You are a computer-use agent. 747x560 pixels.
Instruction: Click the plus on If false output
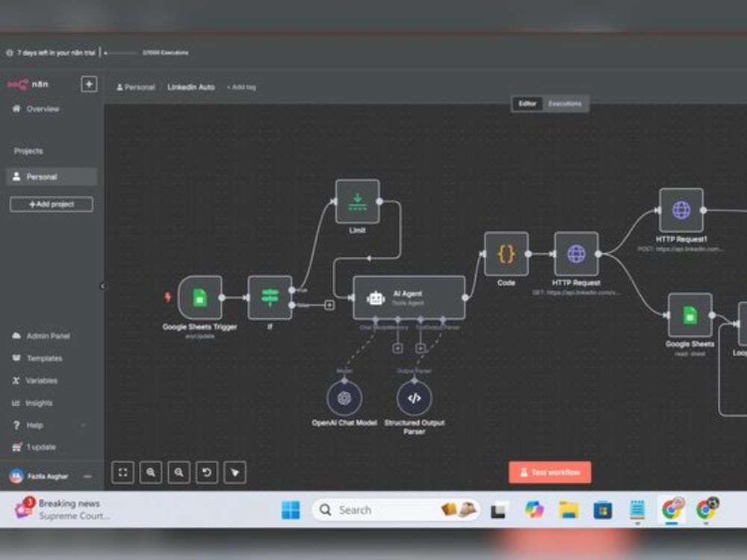329,305
